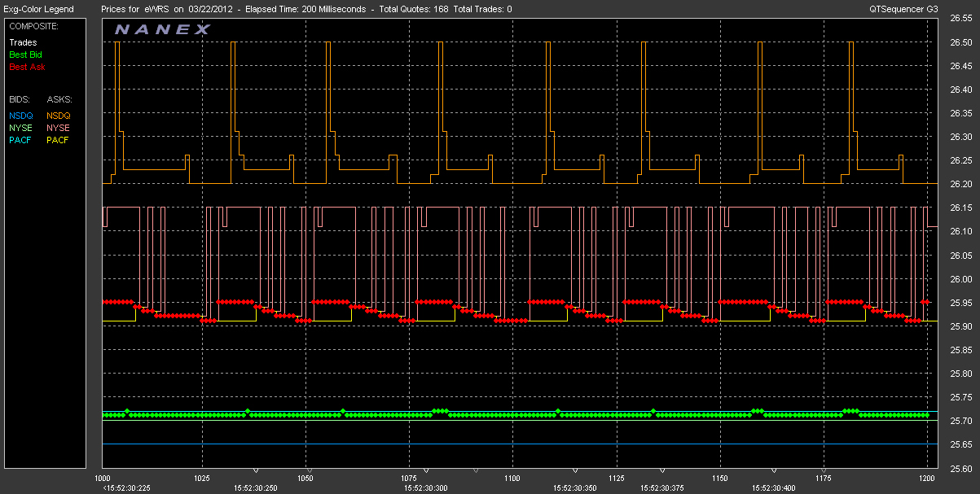980x494 pixels.
Task: Select the 25.80 price axis label
Action: coord(961,374)
